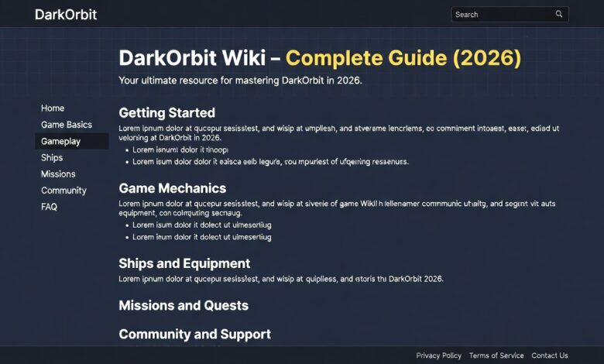Viewport: 604px width, 364px height.
Task: Click the first bullet under Getting Started
Action: click(x=180, y=149)
